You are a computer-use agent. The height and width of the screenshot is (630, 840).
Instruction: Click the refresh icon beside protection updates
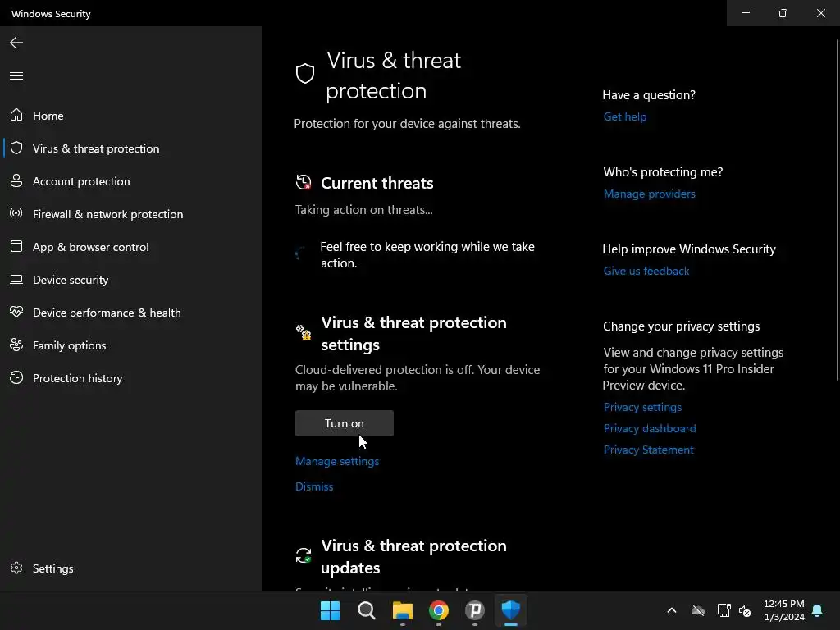pos(304,555)
